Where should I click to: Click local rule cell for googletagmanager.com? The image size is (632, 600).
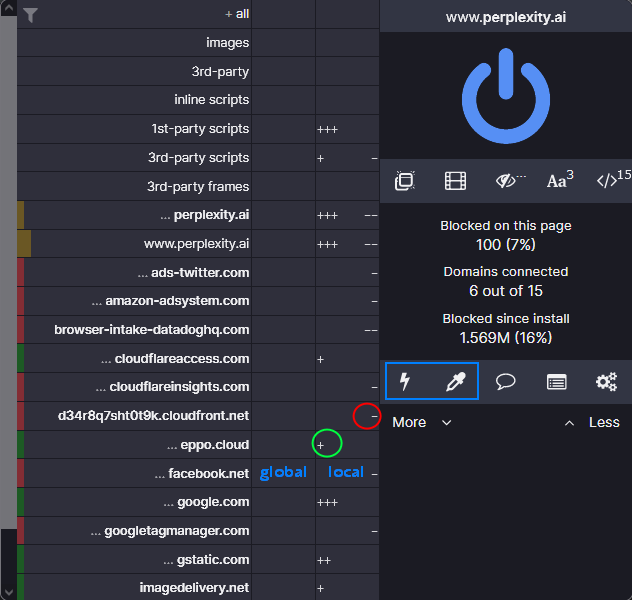(347, 531)
